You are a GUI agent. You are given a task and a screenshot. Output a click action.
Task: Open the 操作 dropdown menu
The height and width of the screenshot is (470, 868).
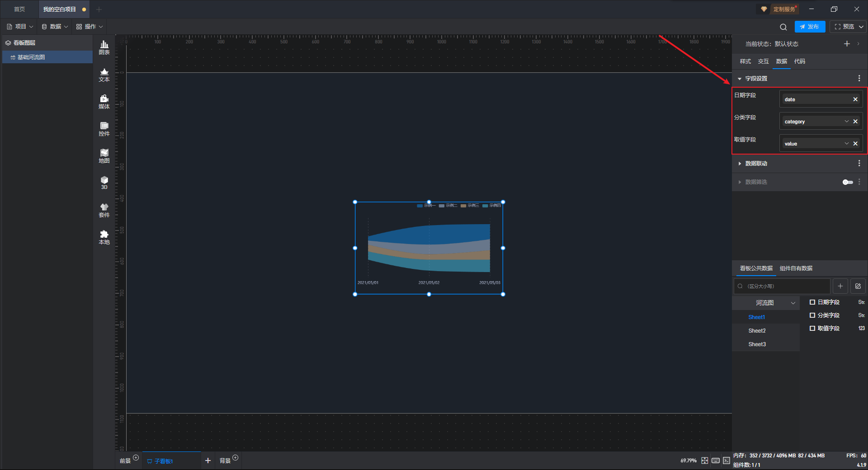click(90, 27)
